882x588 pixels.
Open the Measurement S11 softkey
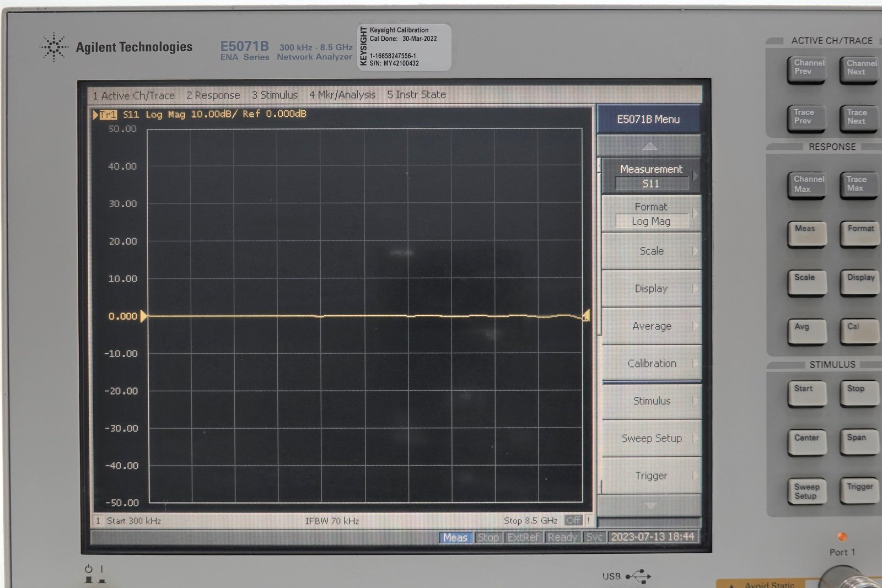click(x=651, y=176)
